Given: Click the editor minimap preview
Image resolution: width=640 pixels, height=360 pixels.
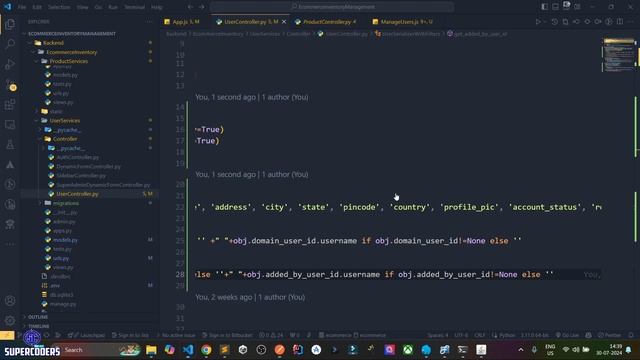Looking at the screenshot, I should coord(618,54).
